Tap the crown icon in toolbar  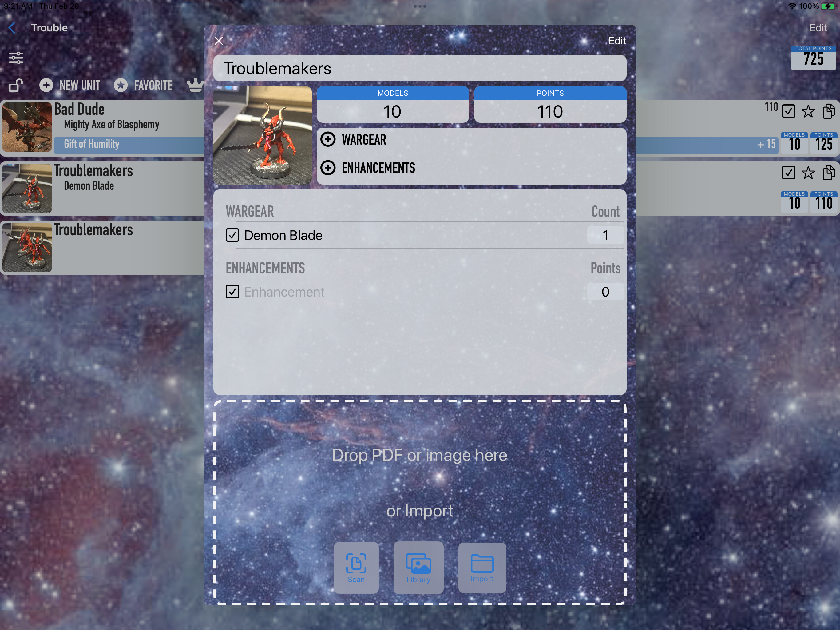click(x=195, y=85)
